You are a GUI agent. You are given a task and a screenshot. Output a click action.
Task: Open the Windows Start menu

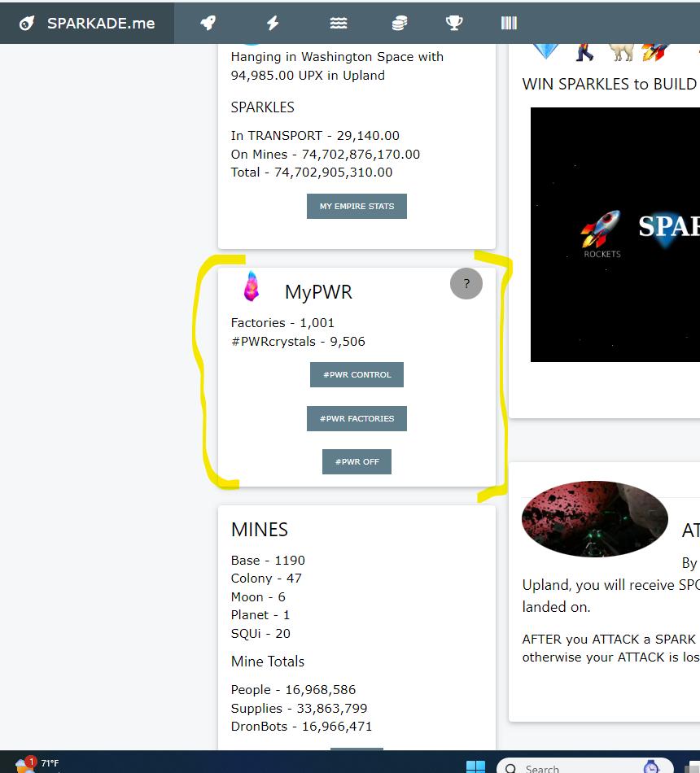(475, 766)
